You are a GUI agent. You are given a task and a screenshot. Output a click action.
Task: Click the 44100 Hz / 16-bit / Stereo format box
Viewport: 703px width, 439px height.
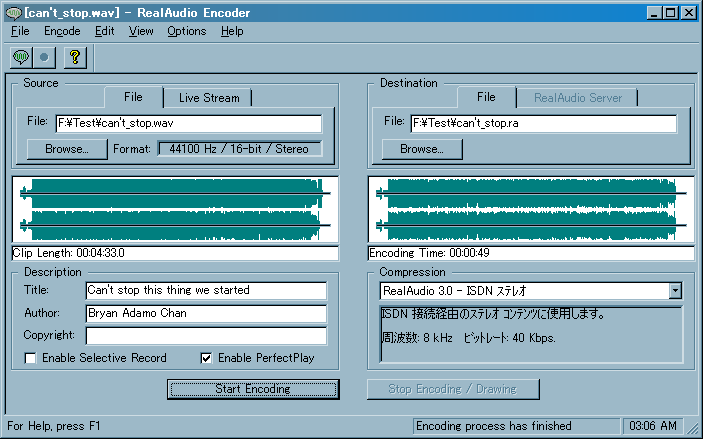(x=240, y=149)
